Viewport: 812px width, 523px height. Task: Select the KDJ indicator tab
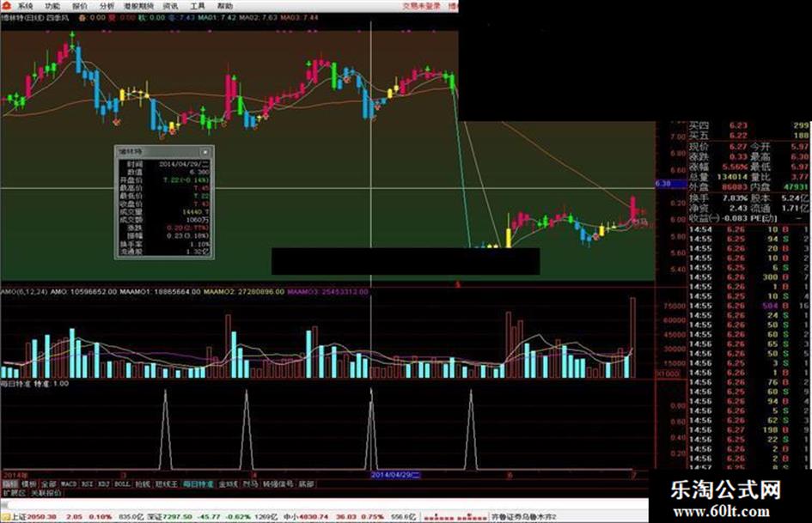[104, 484]
